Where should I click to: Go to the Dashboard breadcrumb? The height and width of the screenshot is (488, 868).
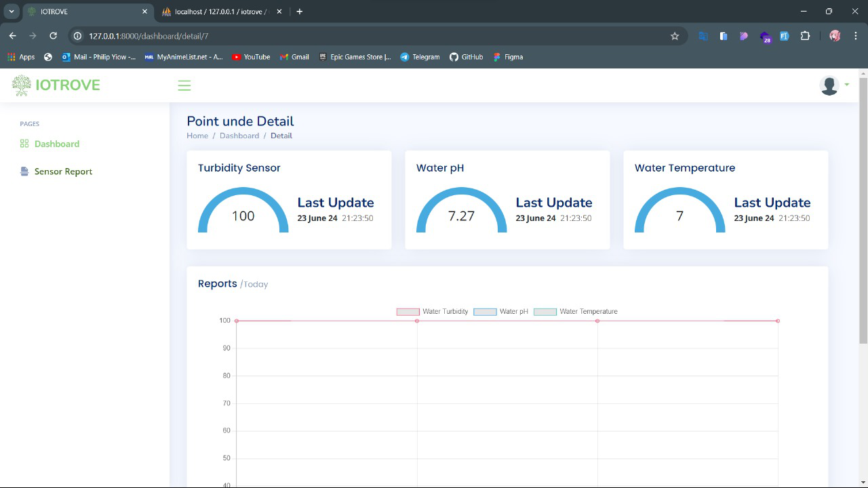pos(239,136)
